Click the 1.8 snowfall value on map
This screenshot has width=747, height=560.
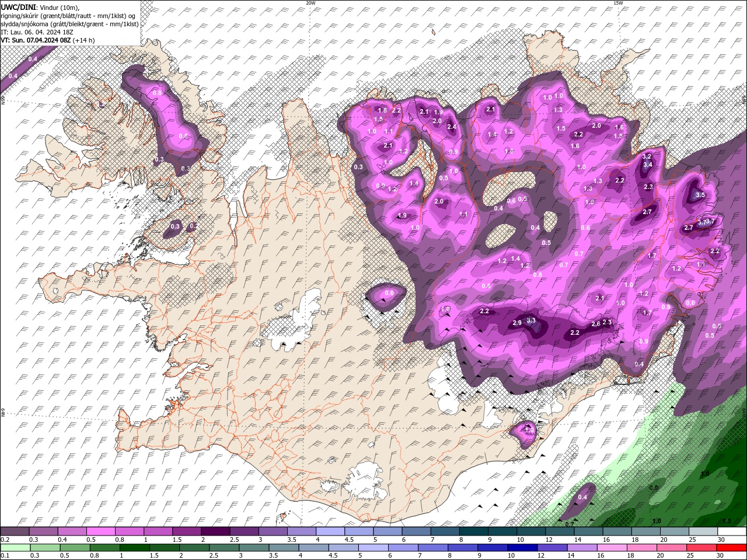(382, 110)
